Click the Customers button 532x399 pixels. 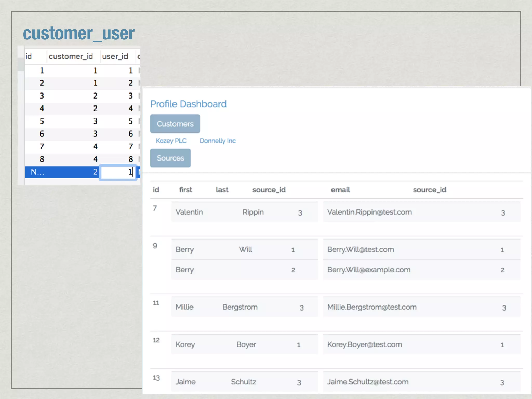tap(175, 124)
